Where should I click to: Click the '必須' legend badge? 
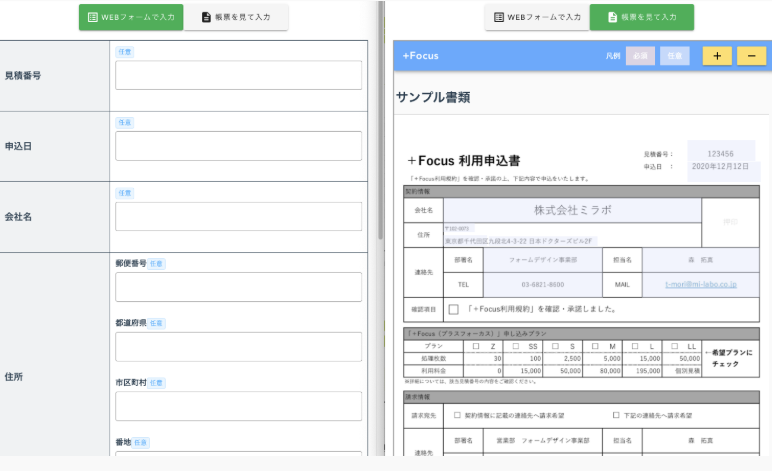[640, 57]
